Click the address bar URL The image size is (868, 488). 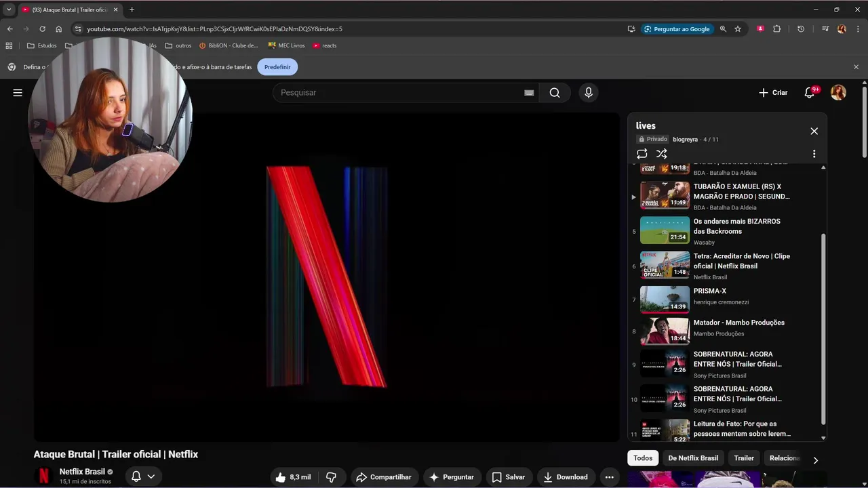[214, 29]
